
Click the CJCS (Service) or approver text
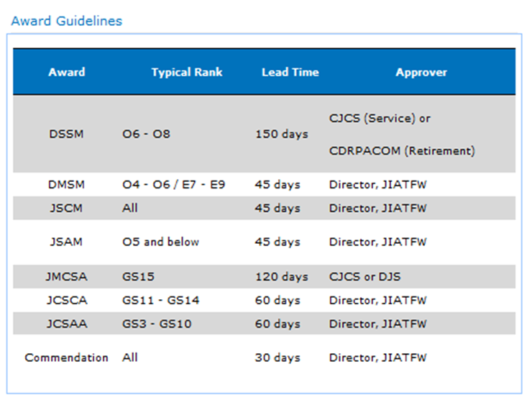click(x=380, y=118)
